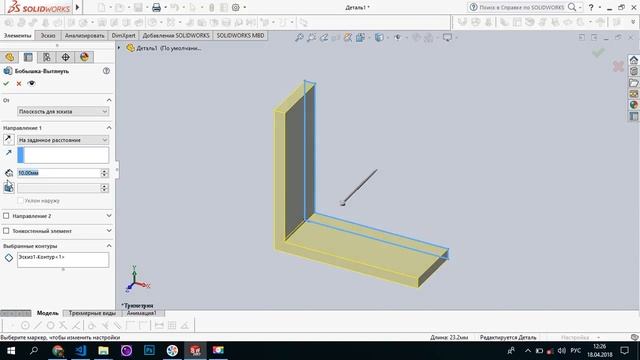This screenshot has height=360, width=640.
Task: Open the На заданное расстояние dropdown
Action: [x=63, y=140]
